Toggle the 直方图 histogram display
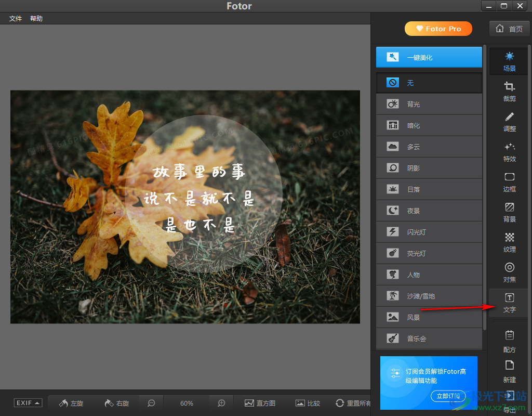 point(260,403)
